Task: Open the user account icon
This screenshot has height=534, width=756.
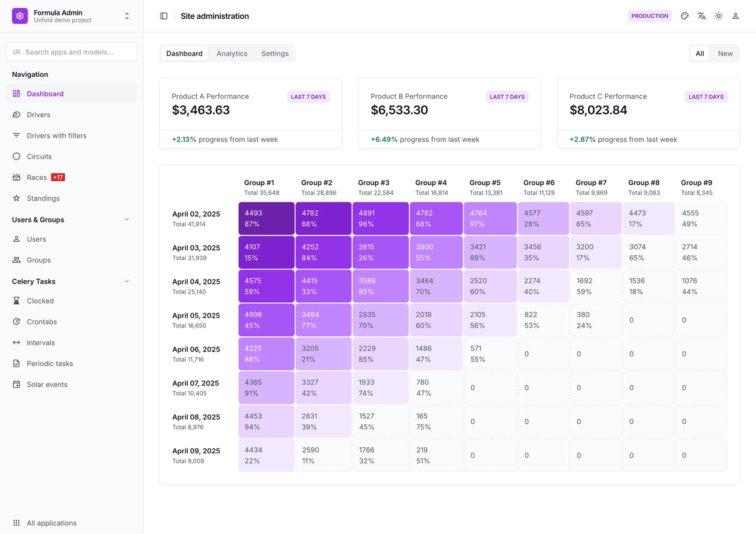Action: pyautogui.click(x=735, y=16)
